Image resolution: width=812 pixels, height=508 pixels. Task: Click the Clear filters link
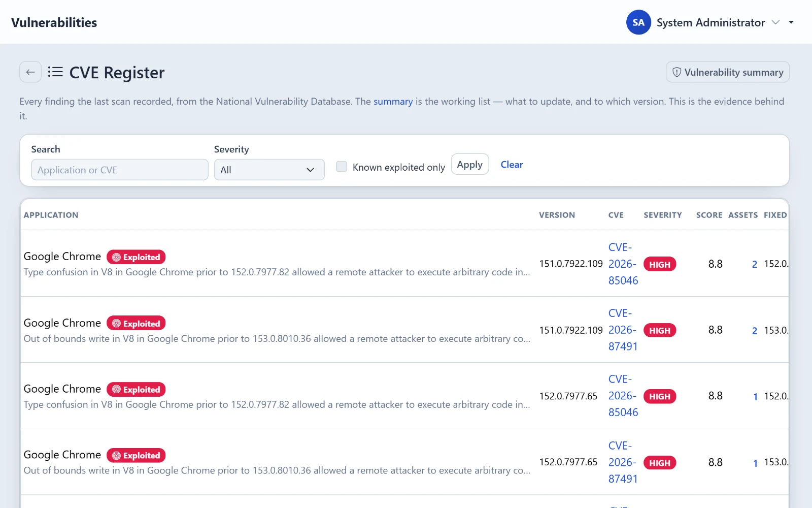(512, 165)
